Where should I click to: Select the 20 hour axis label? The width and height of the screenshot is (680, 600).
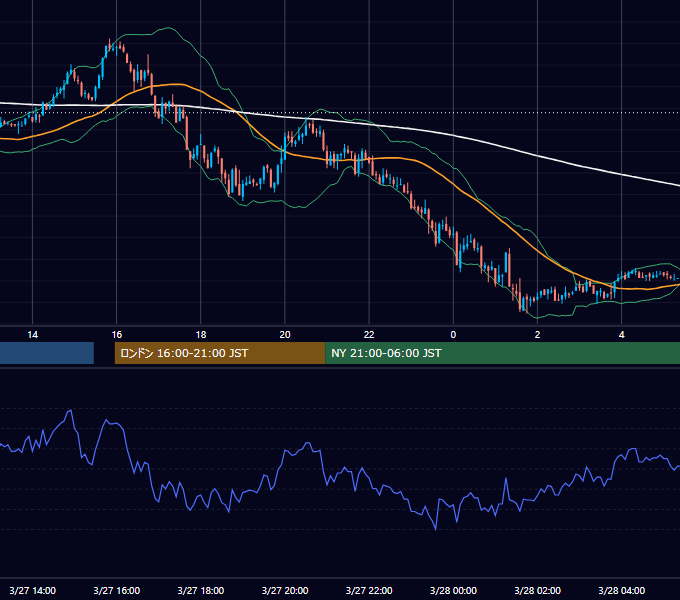tap(285, 335)
